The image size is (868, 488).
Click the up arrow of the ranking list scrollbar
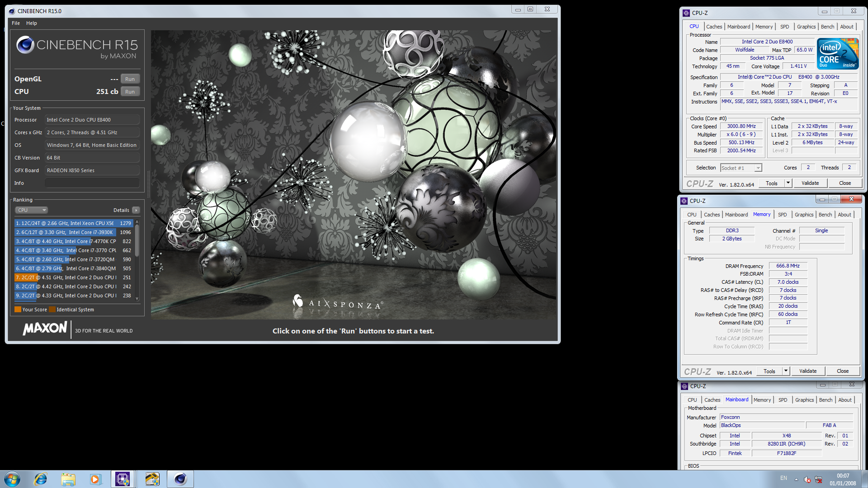click(x=137, y=222)
